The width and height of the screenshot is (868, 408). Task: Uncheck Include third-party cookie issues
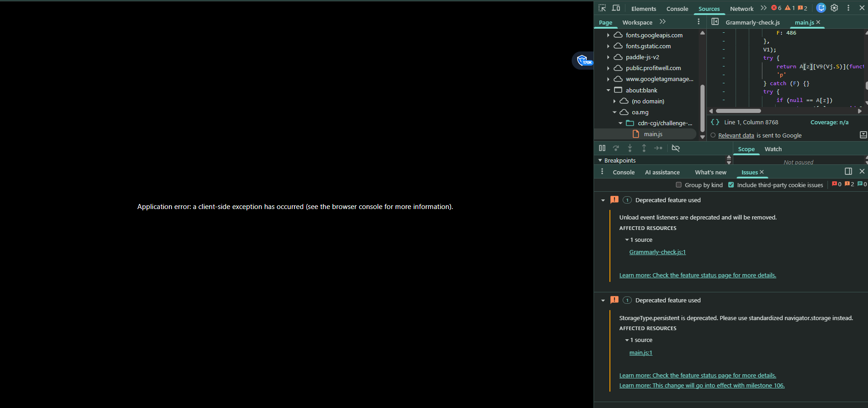(x=731, y=185)
